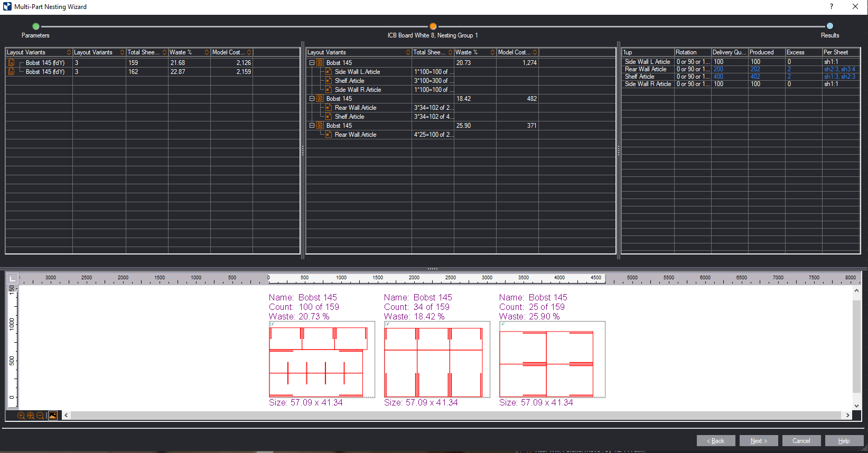Click the Side Wall R.Article part icon

[x=329, y=89]
